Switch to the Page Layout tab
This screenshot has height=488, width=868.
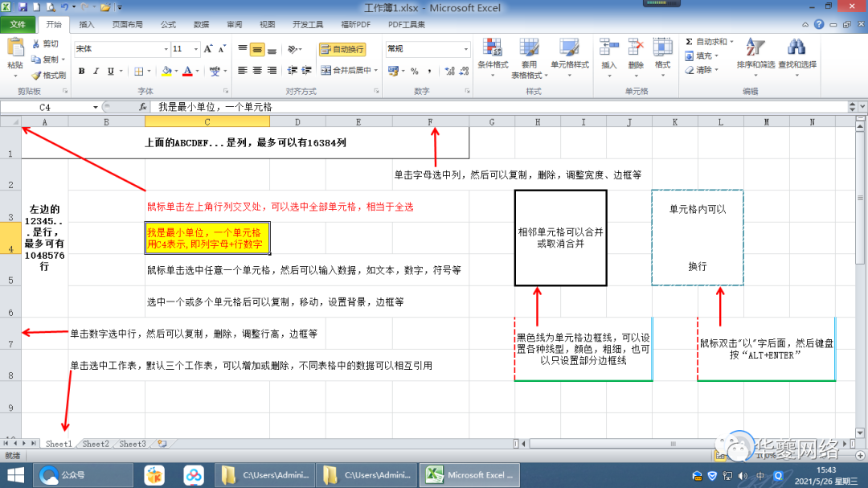[127, 24]
